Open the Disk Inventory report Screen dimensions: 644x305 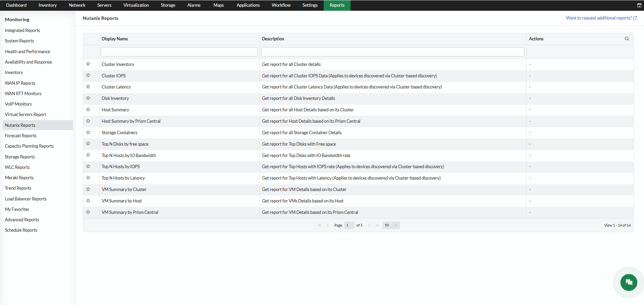tap(115, 98)
